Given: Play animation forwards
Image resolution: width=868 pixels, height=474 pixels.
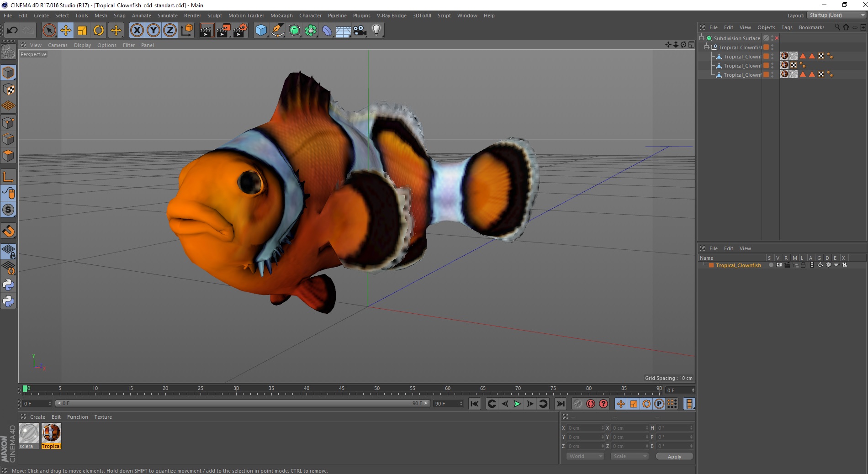Looking at the screenshot, I should pyautogui.click(x=517, y=404).
